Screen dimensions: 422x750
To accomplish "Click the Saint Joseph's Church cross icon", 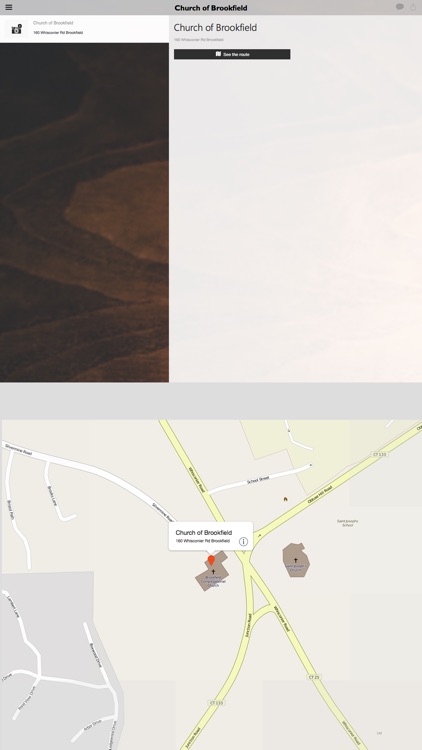I will tap(295, 560).
